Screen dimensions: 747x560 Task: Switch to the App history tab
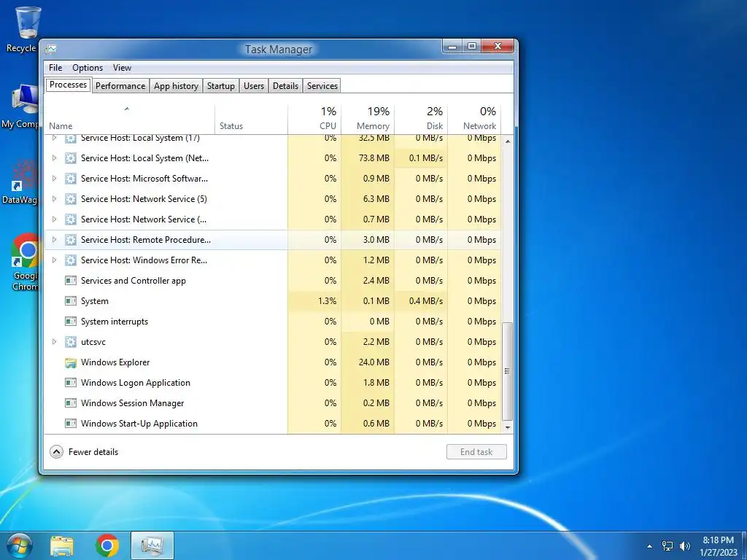click(x=176, y=86)
